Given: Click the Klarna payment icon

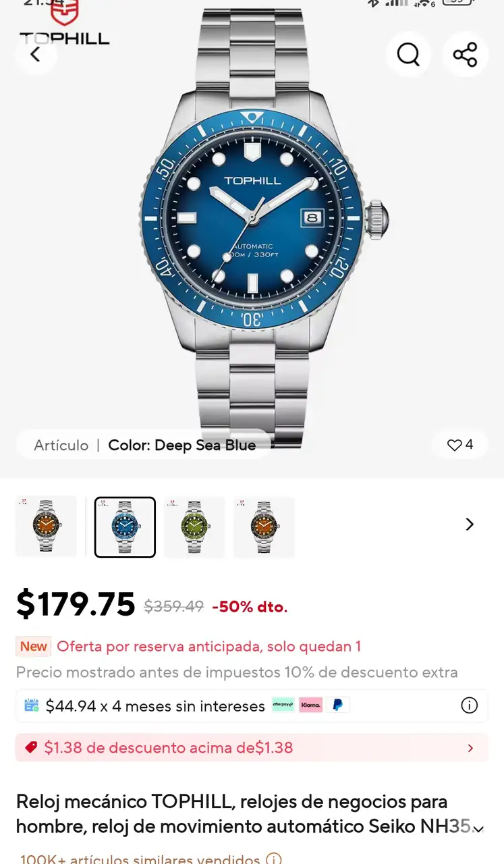Looking at the screenshot, I should 310,705.
